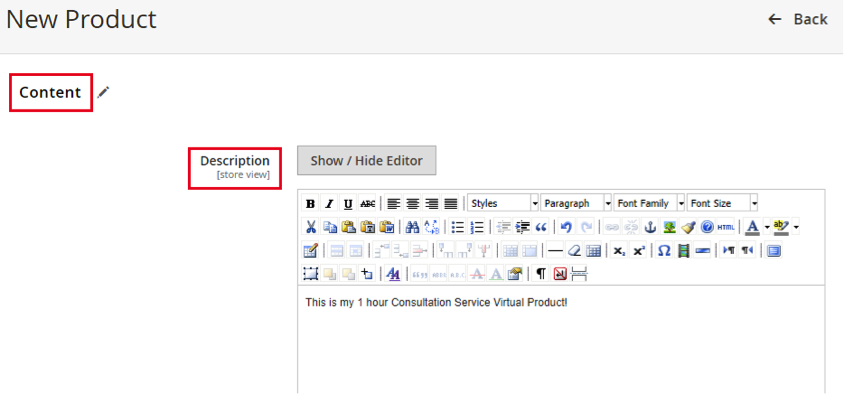Insert an anchor
This screenshot has height=394, width=844.
pyautogui.click(x=650, y=227)
